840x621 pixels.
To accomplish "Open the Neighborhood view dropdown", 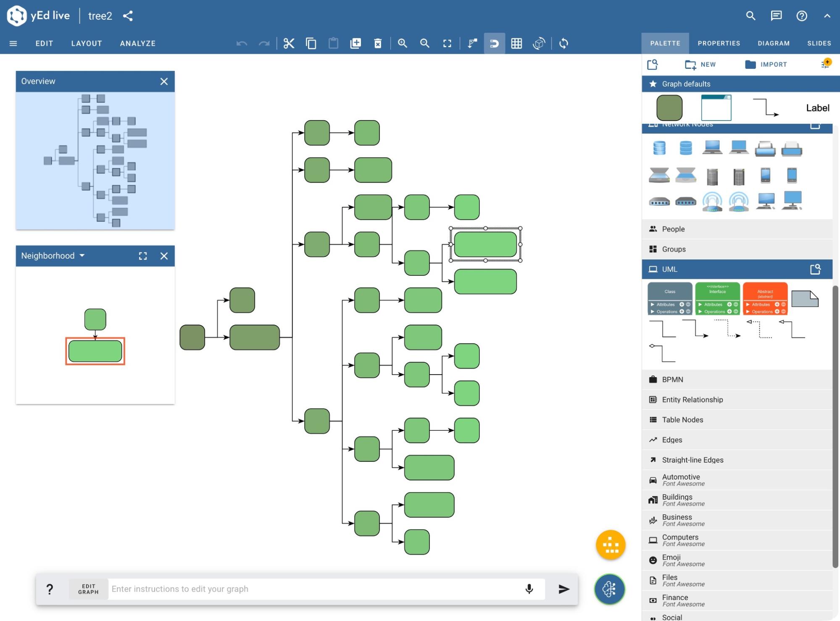I will pos(82,255).
